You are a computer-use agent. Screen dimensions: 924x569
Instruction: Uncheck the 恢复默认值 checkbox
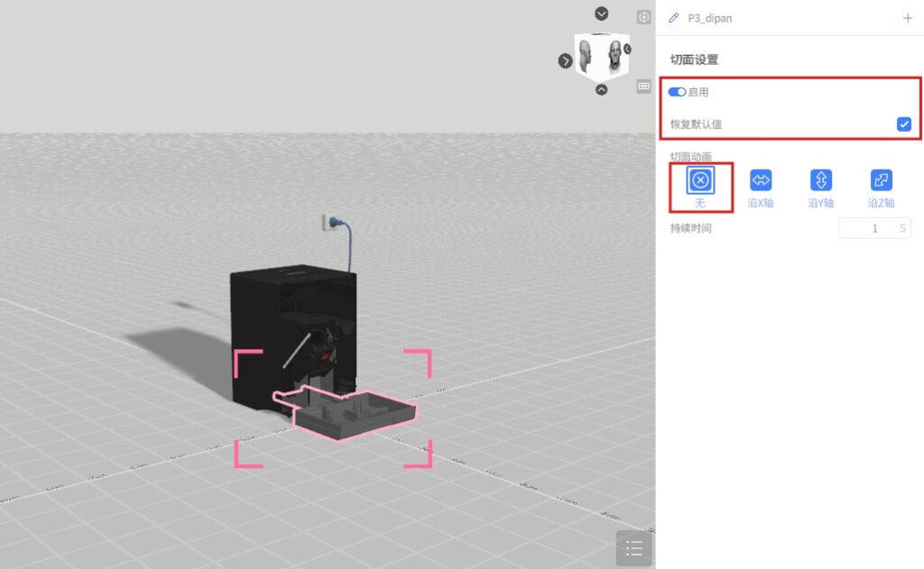click(x=903, y=124)
